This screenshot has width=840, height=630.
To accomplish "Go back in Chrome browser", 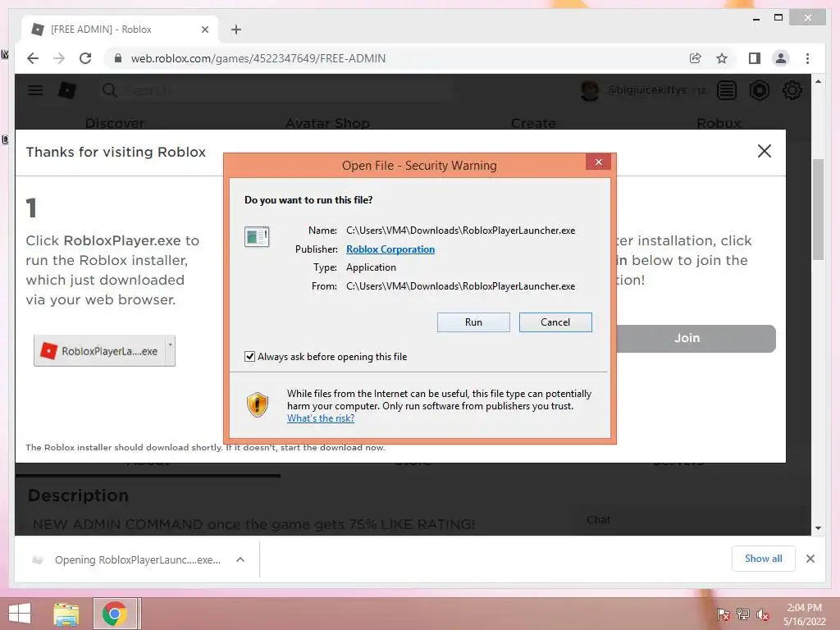I will coord(33,58).
